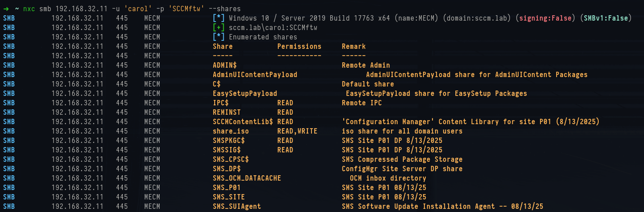Click READ permission in the SMSSIG$ row
The height and width of the screenshot is (212, 644).
coord(285,150)
